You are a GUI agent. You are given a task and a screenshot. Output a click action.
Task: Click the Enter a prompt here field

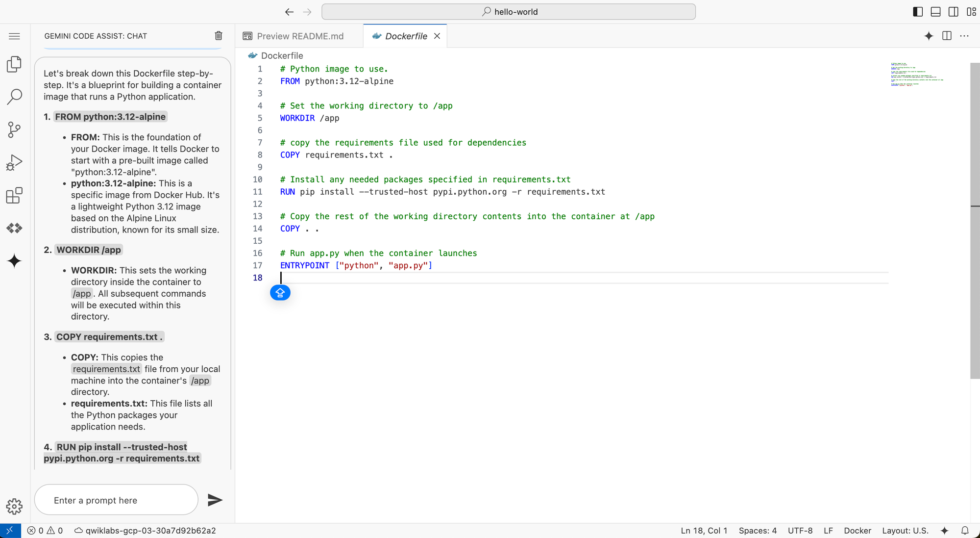coord(116,500)
